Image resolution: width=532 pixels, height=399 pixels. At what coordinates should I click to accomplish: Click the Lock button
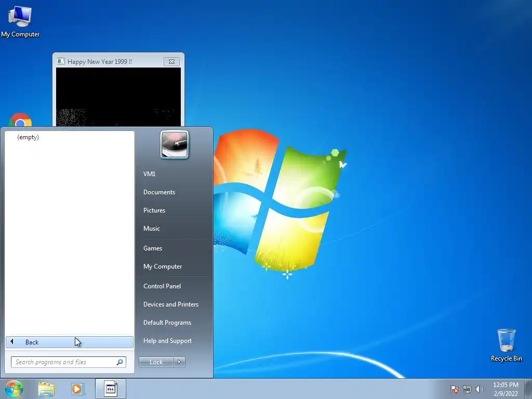point(156,362)
